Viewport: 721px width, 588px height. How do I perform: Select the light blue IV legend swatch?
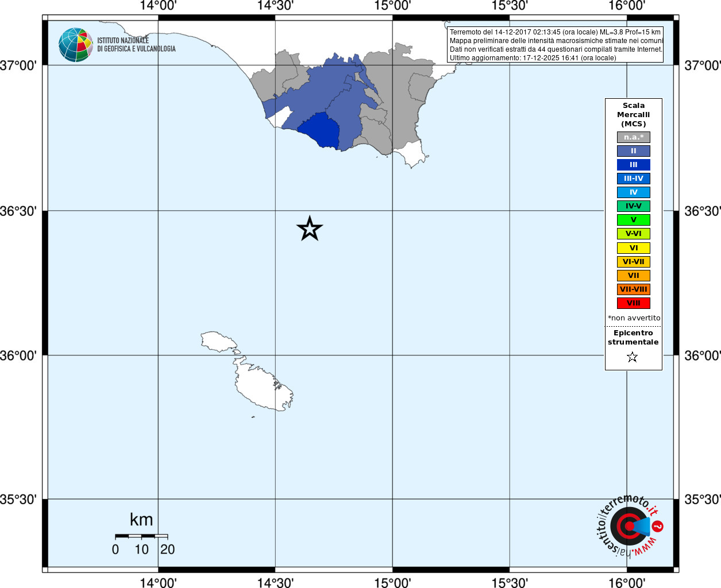pyautogui.click(x=634, y=192)
